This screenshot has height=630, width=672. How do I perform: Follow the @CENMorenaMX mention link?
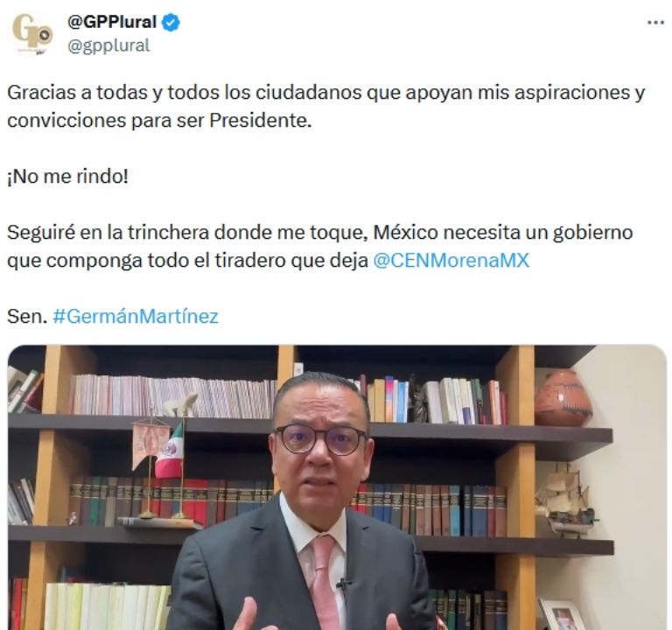point(451,261)
